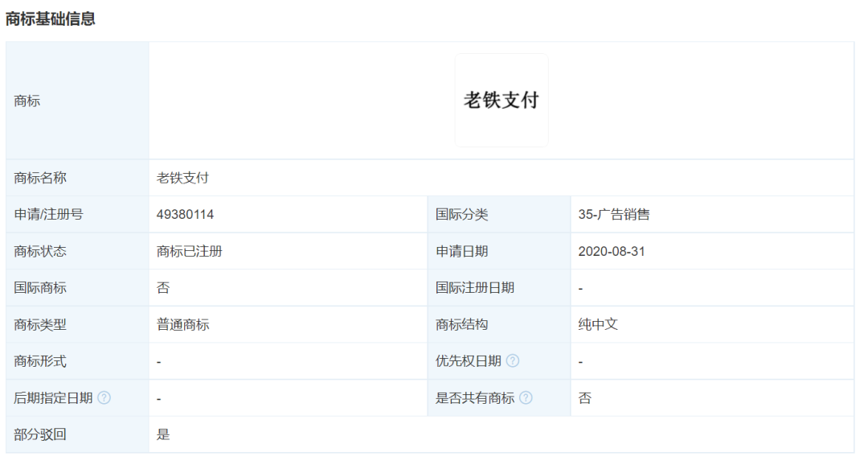Click the question mark next to 后期指定日期
The width and height of the screenshot is (868, 469).
tap(104, 398)
